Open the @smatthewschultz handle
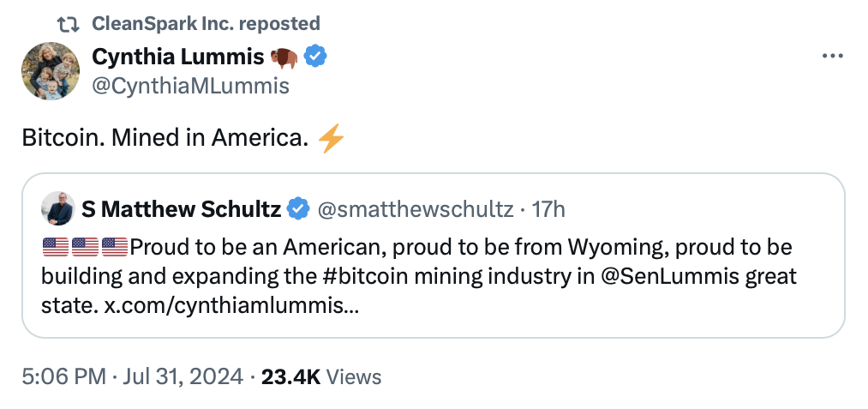 tap(416, 209)
